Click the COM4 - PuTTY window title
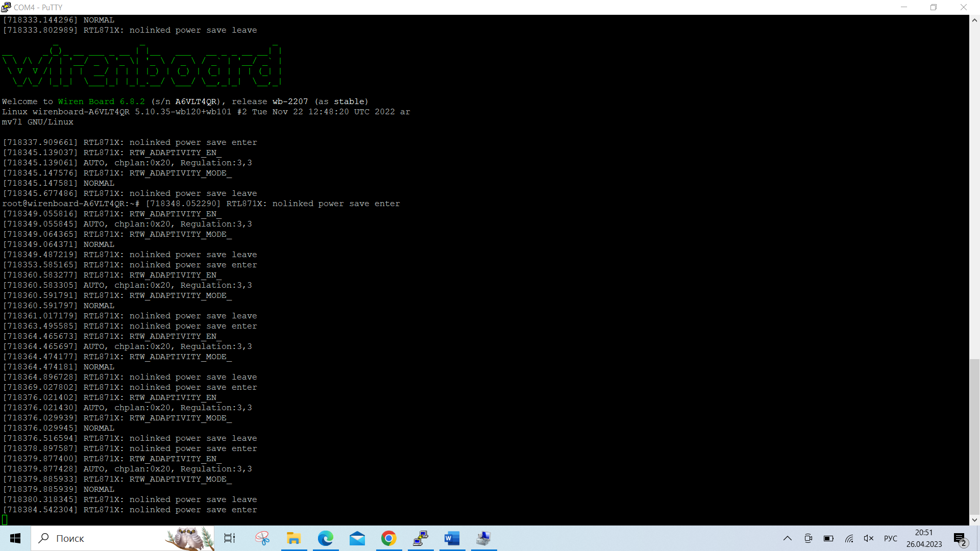 pyautogui.click(x=38, y=7)
